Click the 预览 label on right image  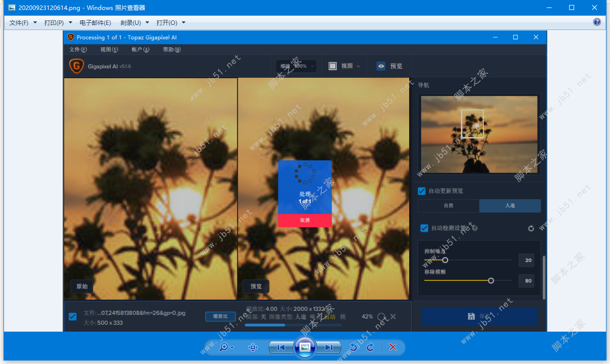pos(256,286)
